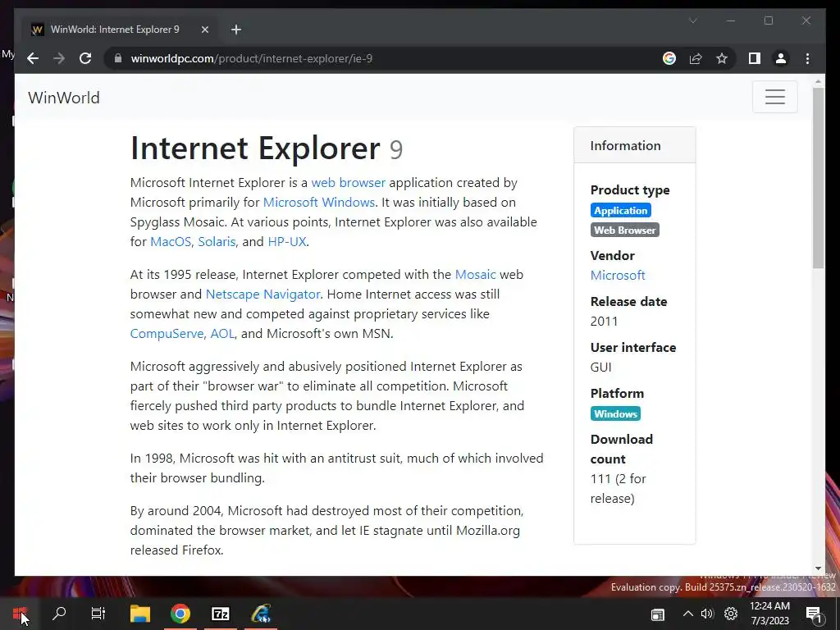The height and width of the screenshot is (630, 840).
Task: Open the Mosaic link
Action: coord(475,275)
